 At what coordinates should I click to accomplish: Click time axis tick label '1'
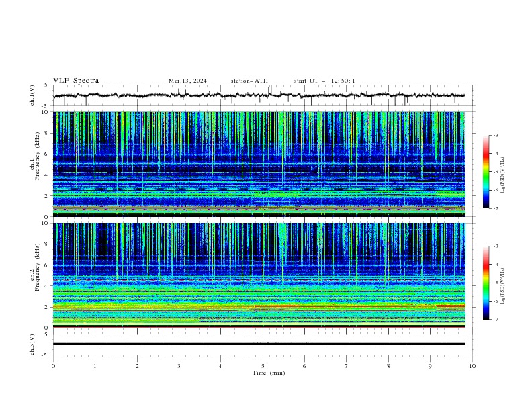(95, 366)
